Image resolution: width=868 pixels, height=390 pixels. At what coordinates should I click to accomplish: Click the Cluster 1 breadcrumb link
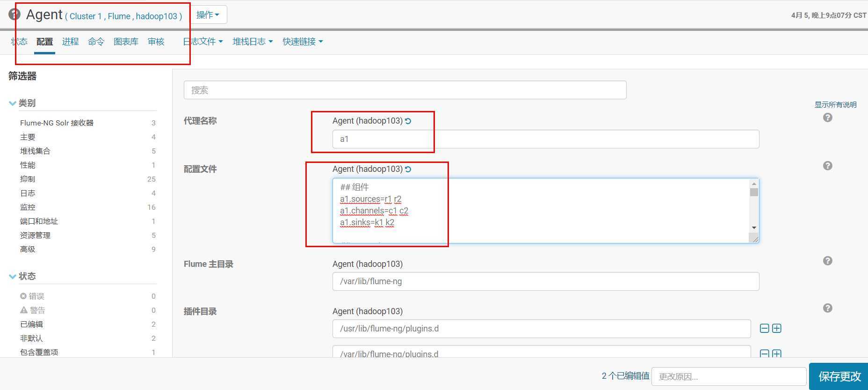click(x=86, y=16)
